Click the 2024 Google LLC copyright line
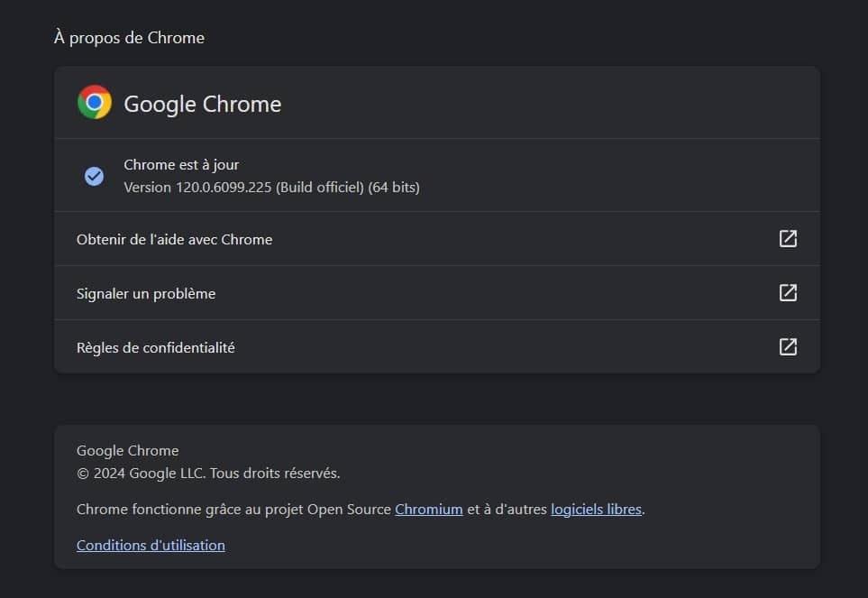This screenshot has height=598, width=868. tap(208, 473)
